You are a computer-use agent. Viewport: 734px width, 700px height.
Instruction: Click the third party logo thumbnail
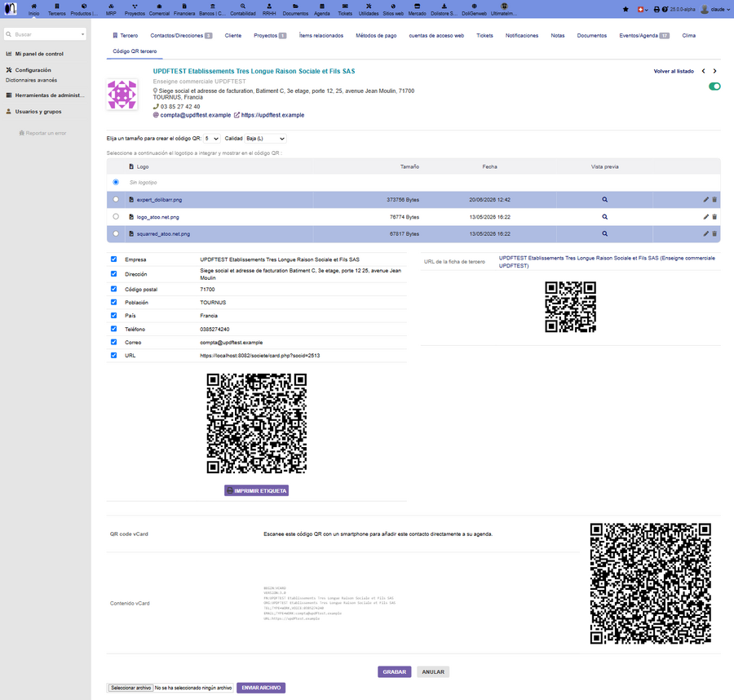pos(122,95)
